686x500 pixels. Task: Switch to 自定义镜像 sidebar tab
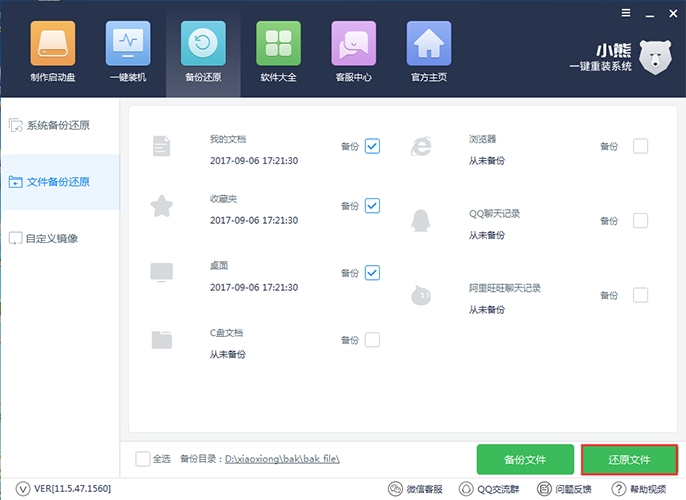[60, 238]
